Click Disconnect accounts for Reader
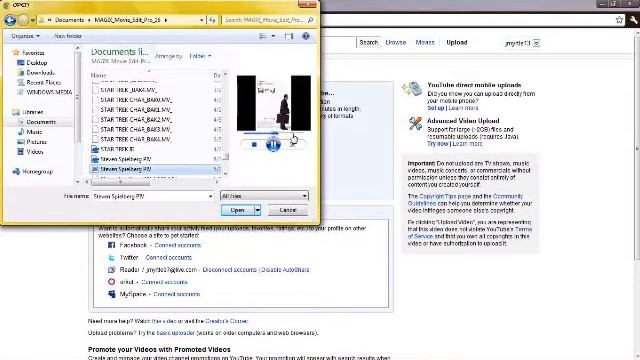Viewport: 640px width, 360px height. point(229,270)
